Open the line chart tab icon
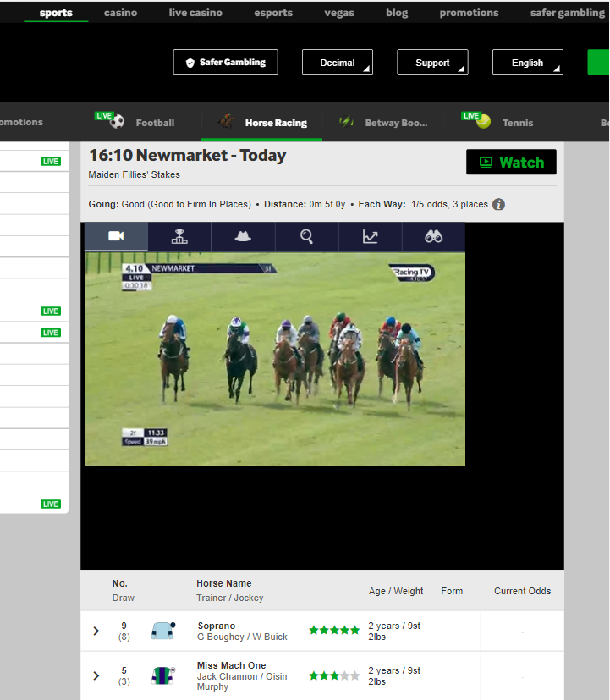The image size is (610, 700). (370, 236)
